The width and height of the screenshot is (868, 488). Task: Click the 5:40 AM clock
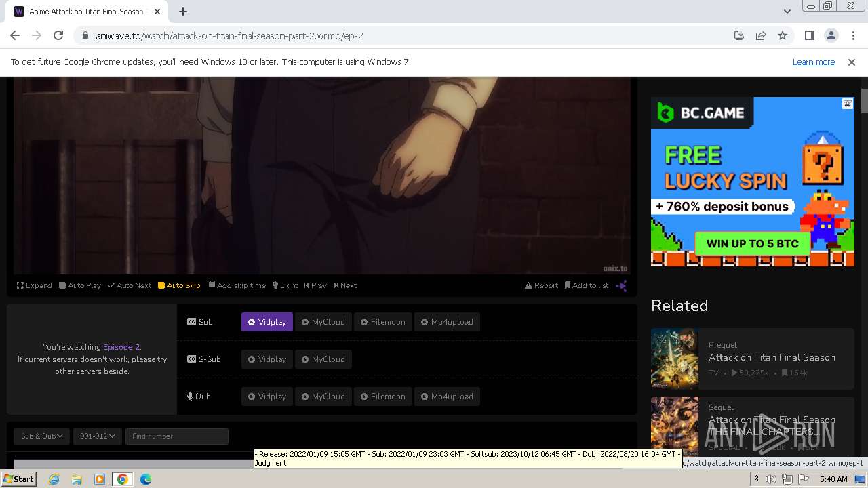833,479
